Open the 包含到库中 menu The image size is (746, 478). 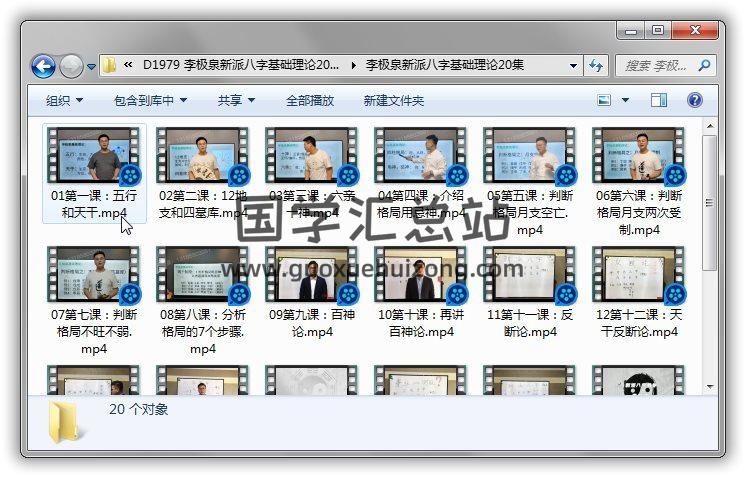pos(150,100)
